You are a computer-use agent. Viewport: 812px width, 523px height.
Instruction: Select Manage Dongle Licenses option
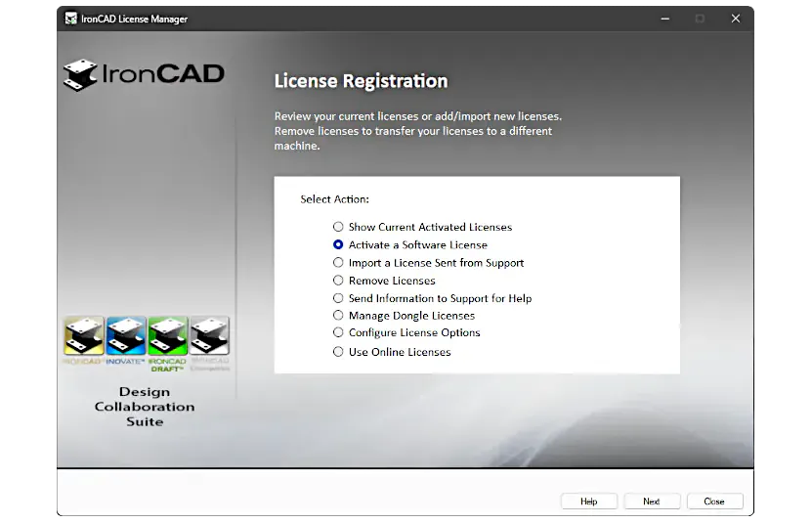tap(338, 315)
